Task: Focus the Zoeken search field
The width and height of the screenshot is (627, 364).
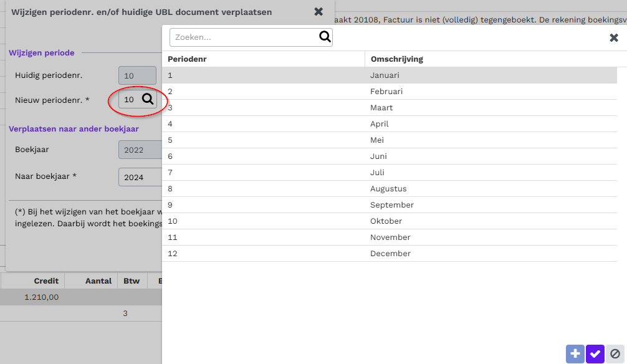Action: 244,37
